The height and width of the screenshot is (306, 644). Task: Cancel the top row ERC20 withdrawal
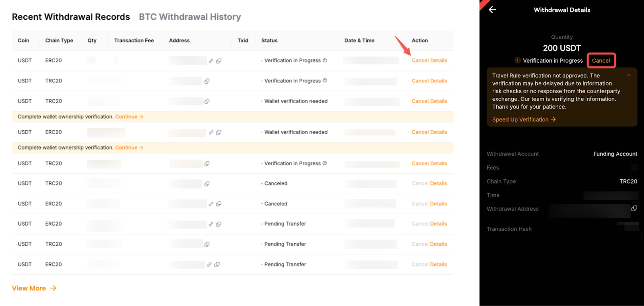coord(420,60)
